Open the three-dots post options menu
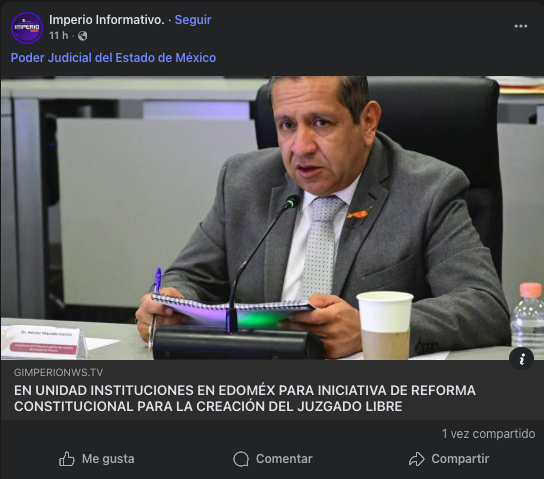The image size is (544, 479). (520, 26)
